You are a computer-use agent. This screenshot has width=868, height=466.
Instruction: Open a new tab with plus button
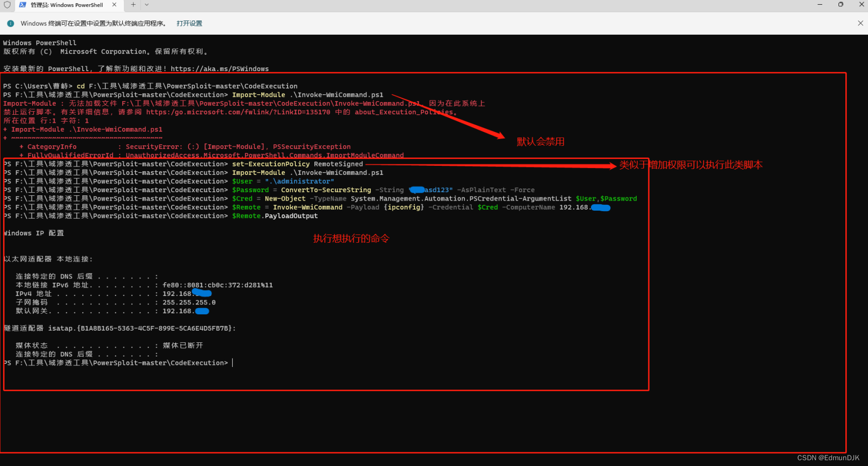133,5
